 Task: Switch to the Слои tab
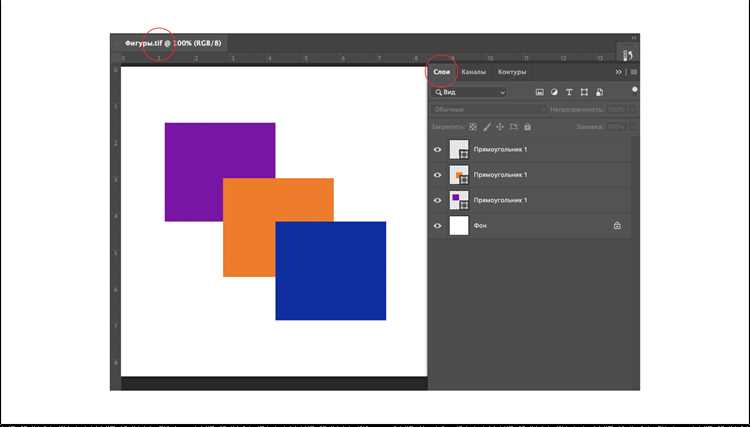pyautogui.click(x=441, y=72)
